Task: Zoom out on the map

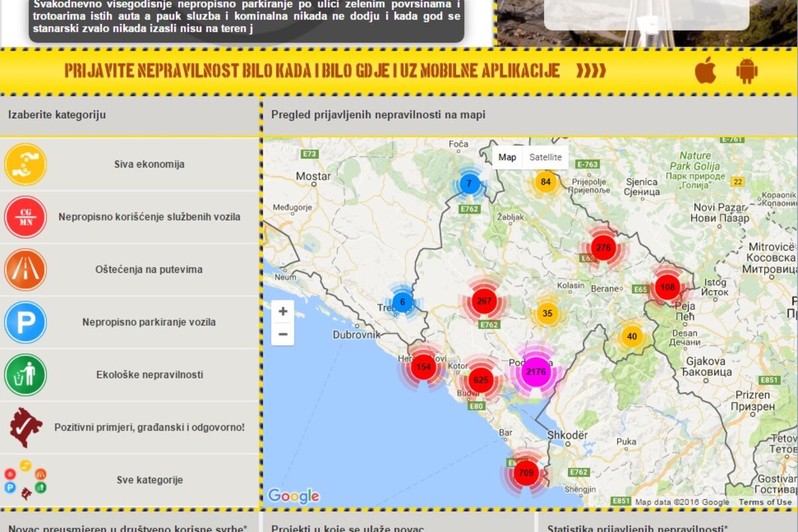Action: pos(283,334)
